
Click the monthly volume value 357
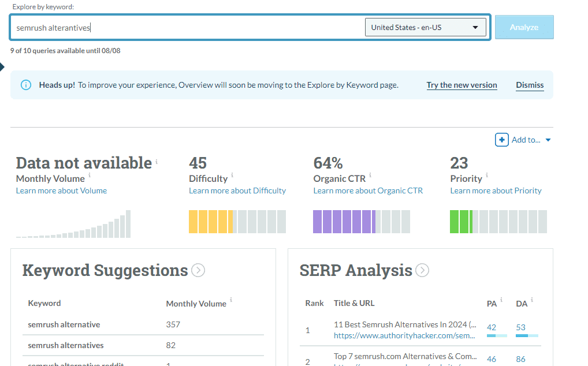click(x=173, y=324)
